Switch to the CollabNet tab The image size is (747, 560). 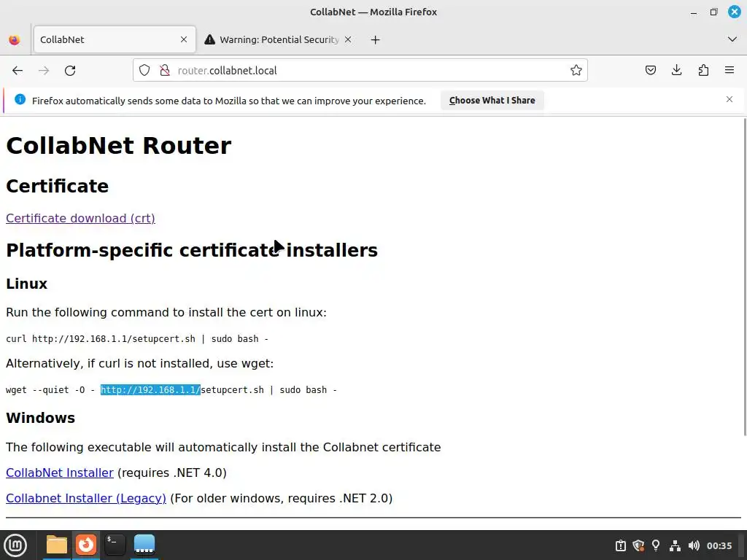pos(115,39)
